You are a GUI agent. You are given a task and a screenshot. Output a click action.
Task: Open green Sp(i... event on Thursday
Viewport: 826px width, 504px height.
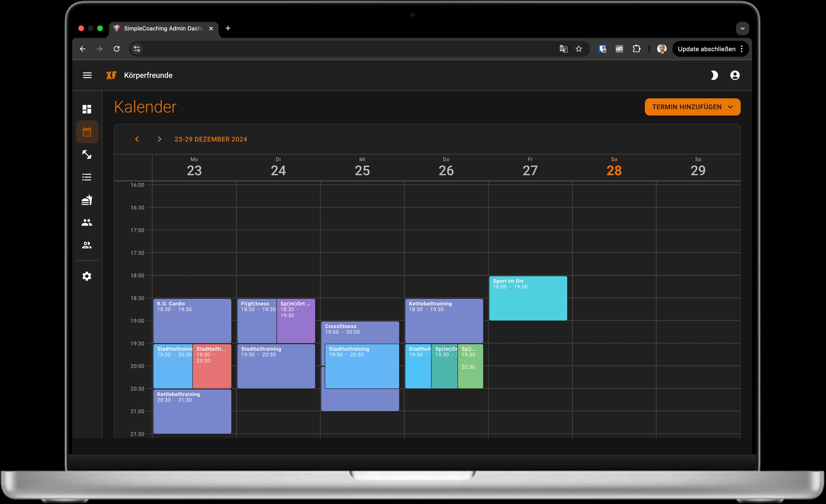(470, 366)
